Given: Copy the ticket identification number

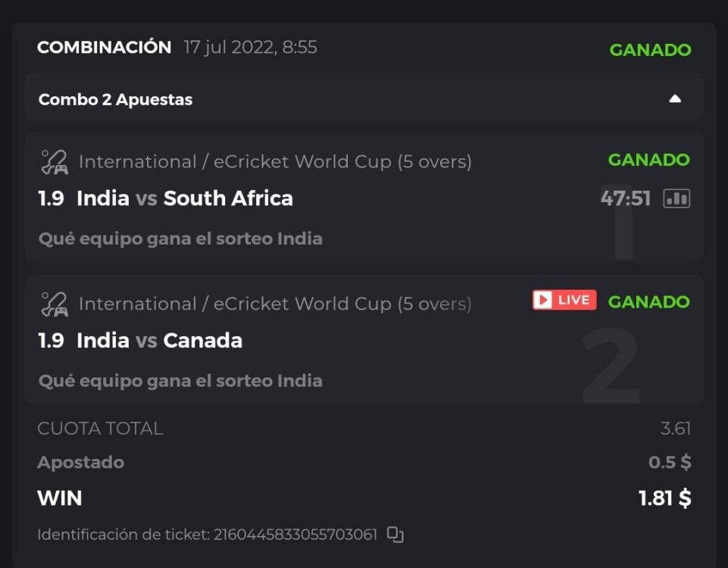Looking at the screenshot, I should tap(395, 535).
